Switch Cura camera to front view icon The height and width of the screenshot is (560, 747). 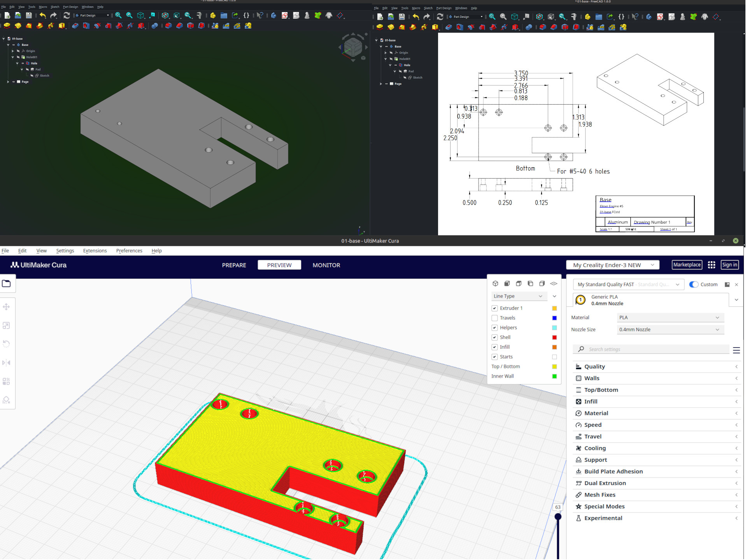coord(507,284)
